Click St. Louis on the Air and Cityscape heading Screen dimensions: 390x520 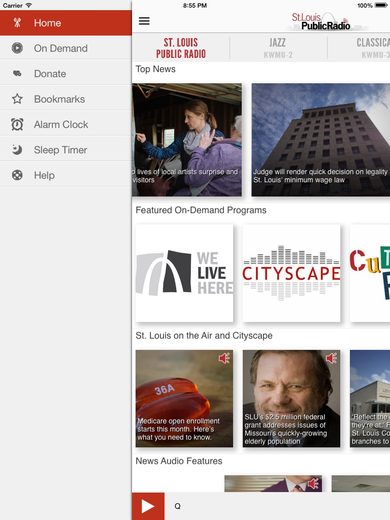click(x=204, y=335)
